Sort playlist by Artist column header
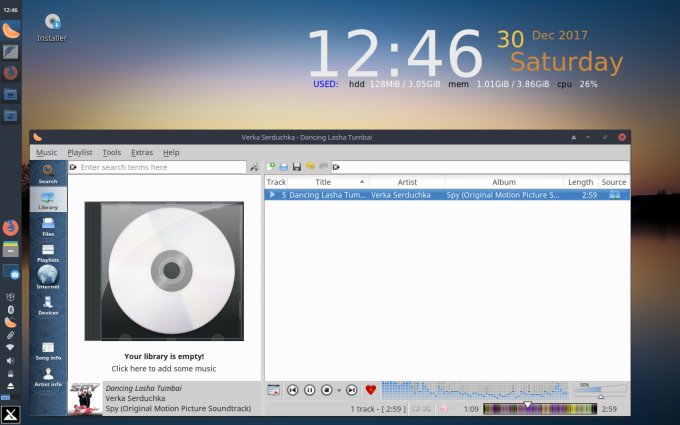The height and width of the screenshot is (425, 680). coord(407,182)
